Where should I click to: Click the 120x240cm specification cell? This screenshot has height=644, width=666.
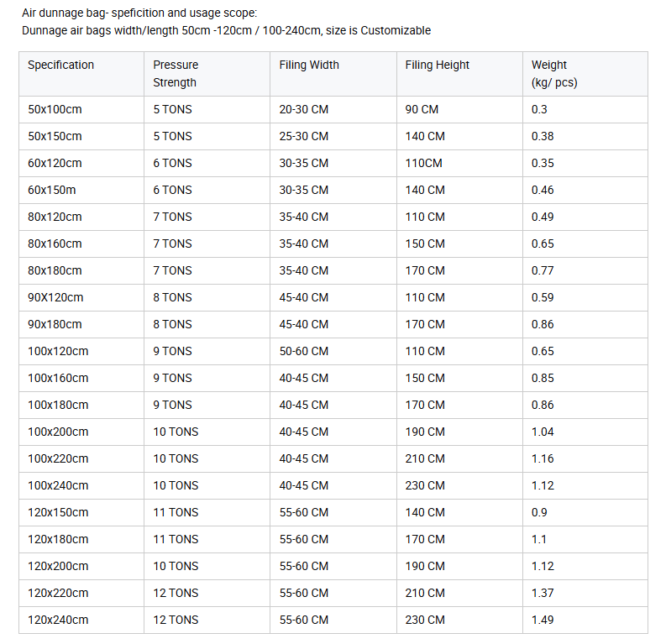tap(81, 620)
